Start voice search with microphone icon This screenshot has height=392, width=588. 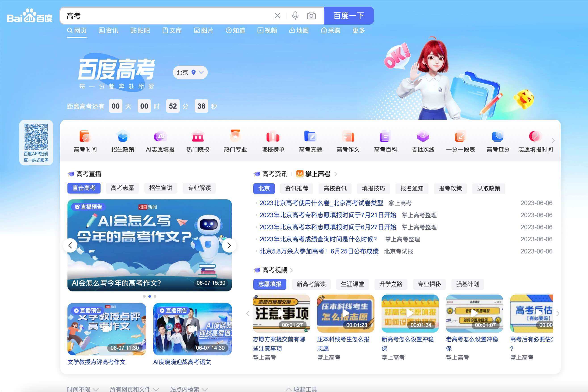tap(295, 16)
